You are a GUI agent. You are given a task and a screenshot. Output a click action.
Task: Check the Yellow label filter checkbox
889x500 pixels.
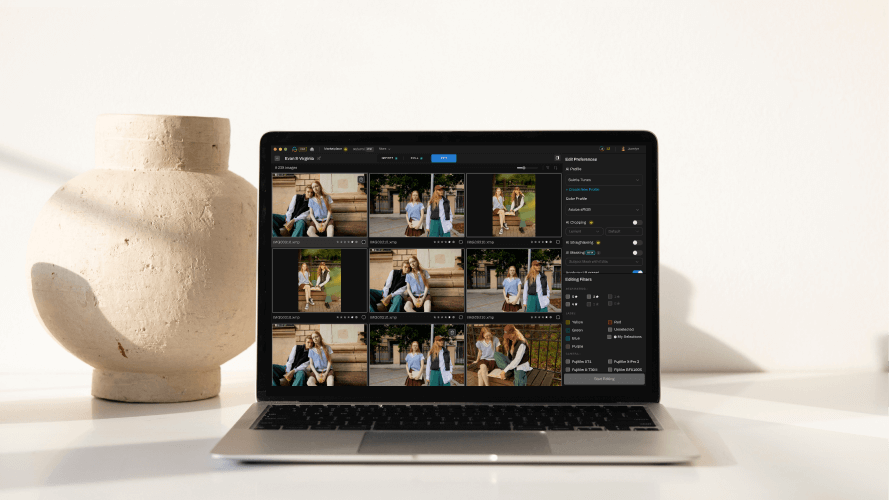(568, 322)
